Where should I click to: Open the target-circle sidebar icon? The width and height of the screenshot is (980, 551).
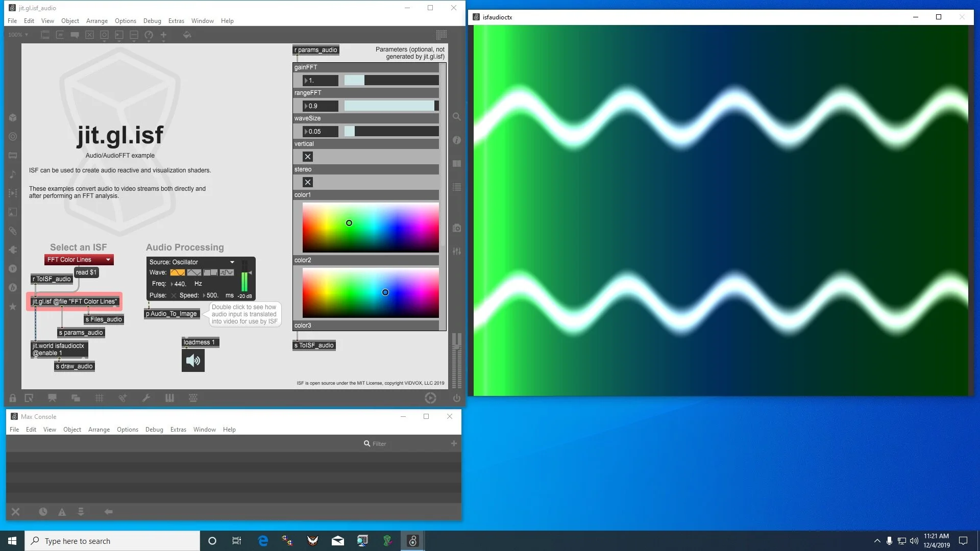(13, 136)
